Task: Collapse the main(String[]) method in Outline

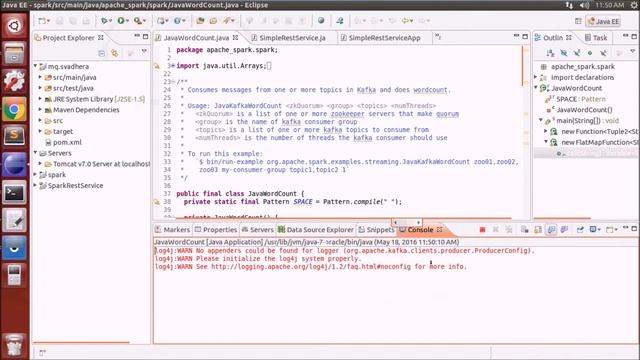Action: (x=541, y=120)
